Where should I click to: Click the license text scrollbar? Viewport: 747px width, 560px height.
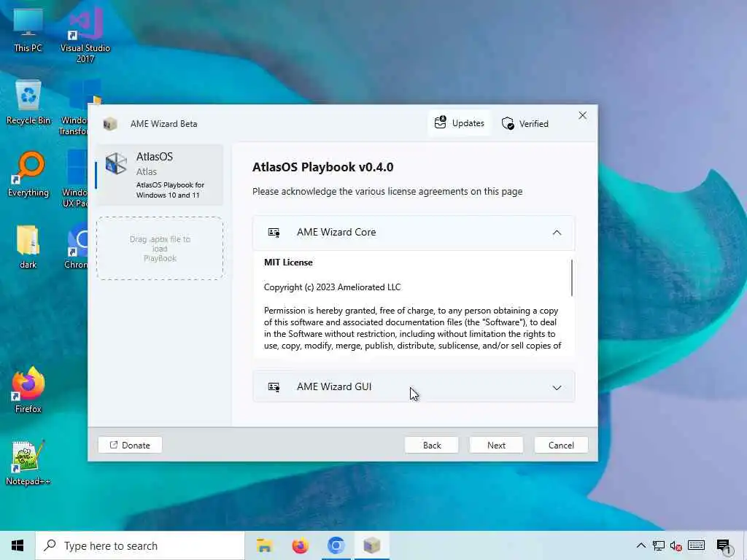571,278
